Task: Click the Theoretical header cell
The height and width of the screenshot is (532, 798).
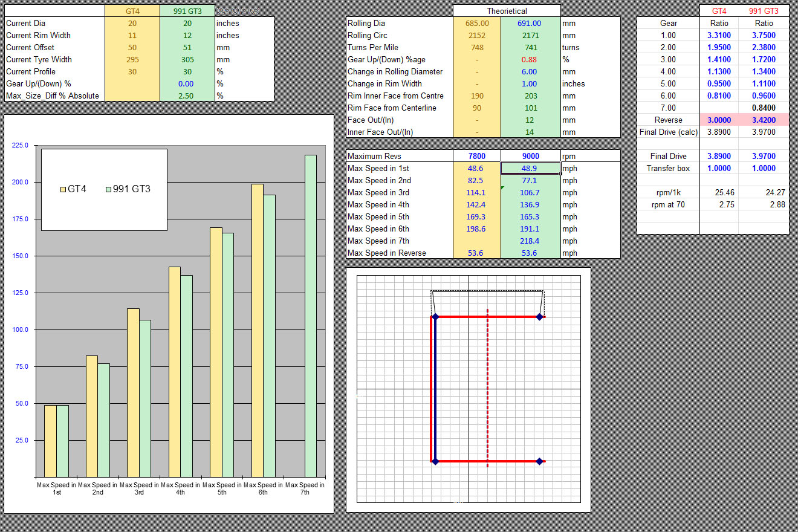Action: pos(507,11)
